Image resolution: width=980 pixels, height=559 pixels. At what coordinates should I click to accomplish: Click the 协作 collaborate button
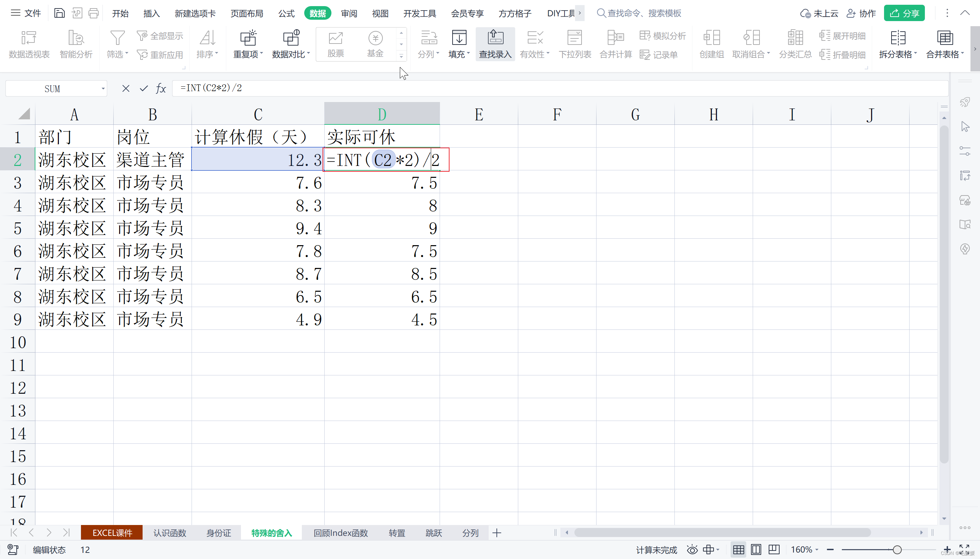861,14
